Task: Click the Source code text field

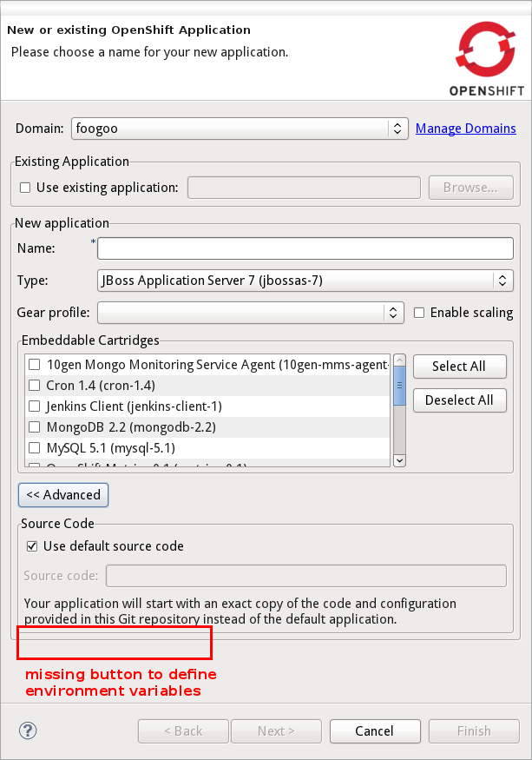Action: pos(306,576)
